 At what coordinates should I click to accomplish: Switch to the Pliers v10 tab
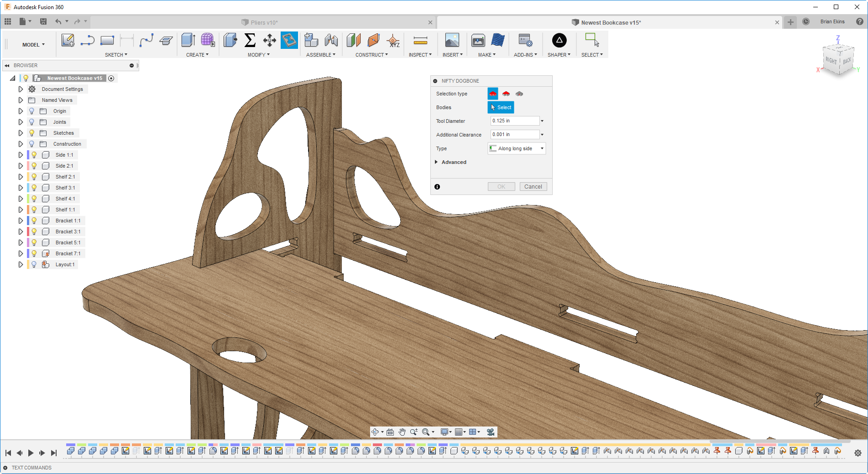click(x=264, y=22)
